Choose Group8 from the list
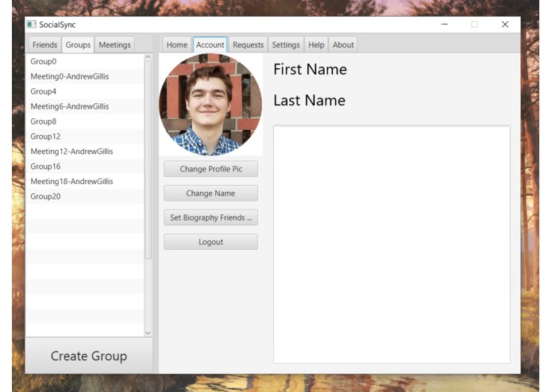The width and height of the screenshot is (552, 392). 84,121
